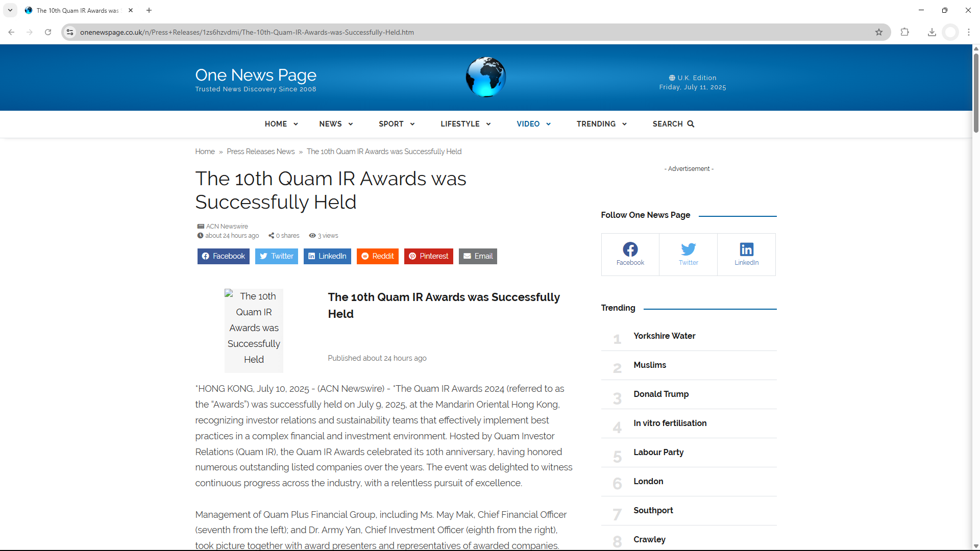Go to Home breadcrumb link
This screenshot has width=980, height=551.
click(205, 152)
